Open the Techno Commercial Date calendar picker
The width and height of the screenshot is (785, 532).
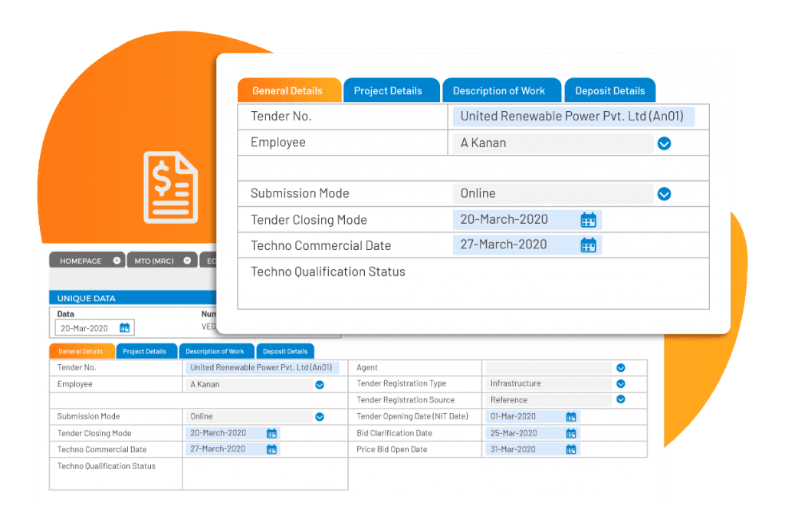(589, 245)
